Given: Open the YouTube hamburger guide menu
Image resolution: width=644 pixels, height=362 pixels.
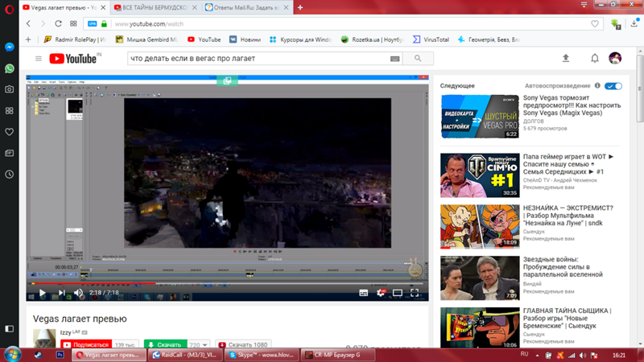Looking at the screenshot, I should 39,59.
